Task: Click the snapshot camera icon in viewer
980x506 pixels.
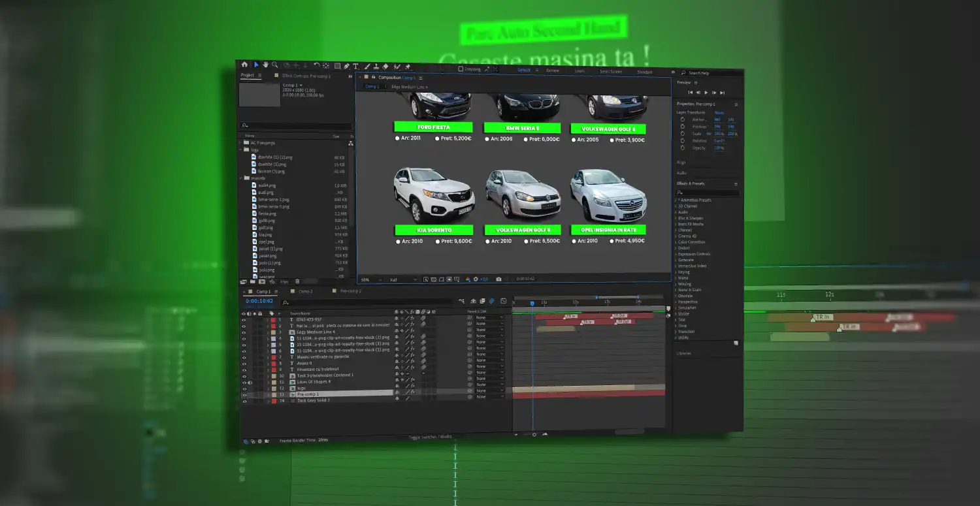Action: pyautogui.click(x=498, y=279)
